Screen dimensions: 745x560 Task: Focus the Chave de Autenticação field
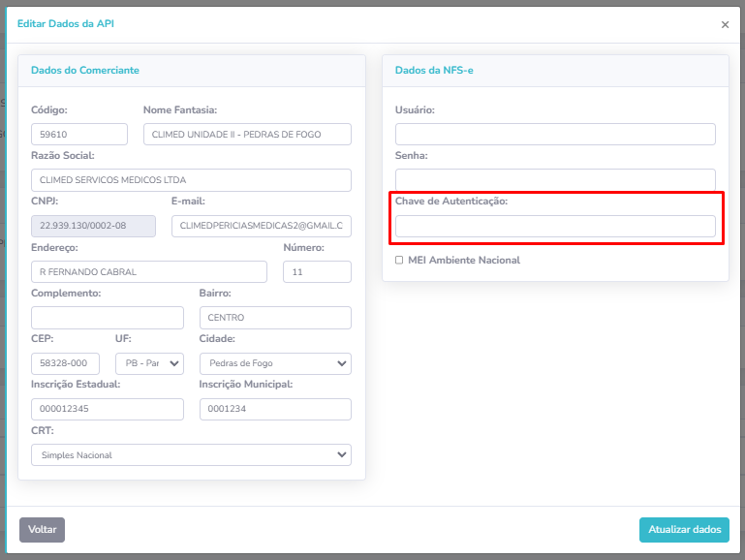coord(555,226)
